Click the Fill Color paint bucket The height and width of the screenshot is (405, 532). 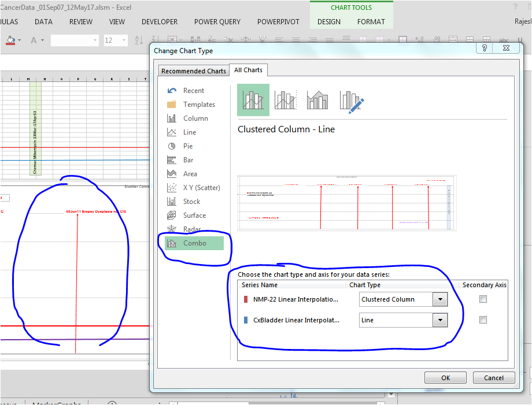(x=10, y=40)
